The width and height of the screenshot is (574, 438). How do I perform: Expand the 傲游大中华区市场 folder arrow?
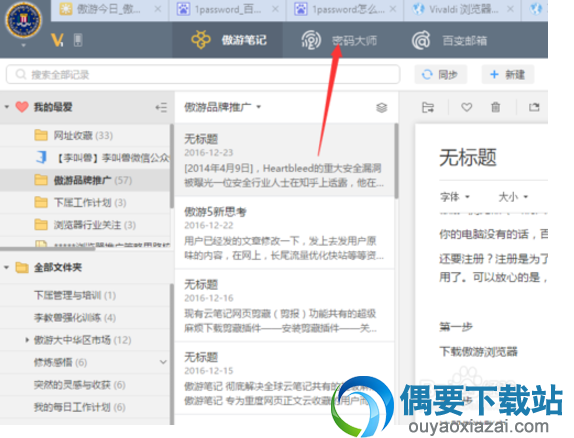click(x=27, y=340)
